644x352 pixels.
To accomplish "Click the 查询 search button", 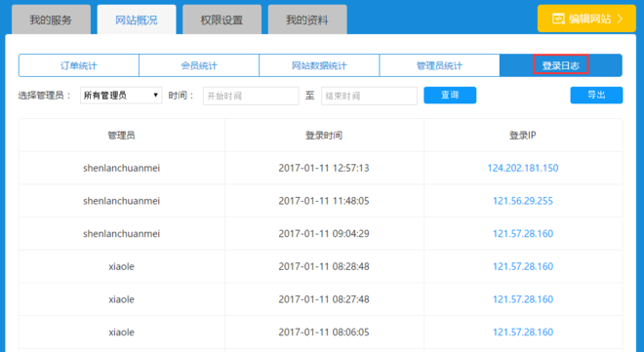I will [x=450, y=96].
